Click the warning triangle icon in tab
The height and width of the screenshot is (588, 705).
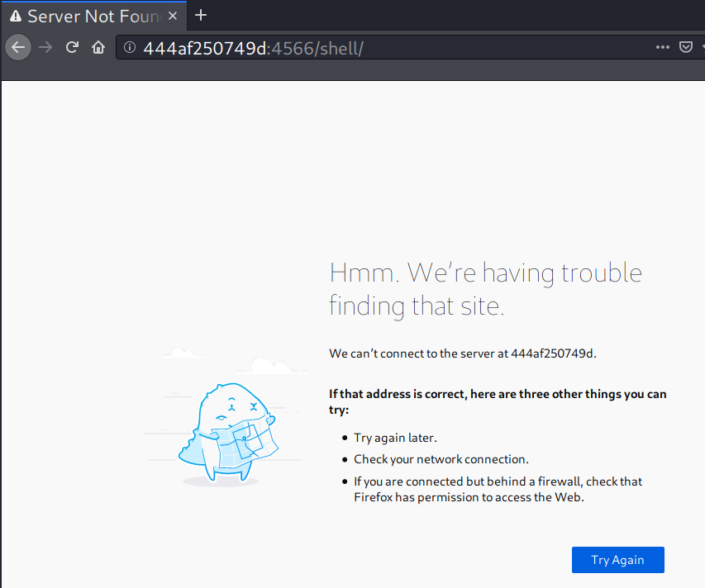point(16,17)
